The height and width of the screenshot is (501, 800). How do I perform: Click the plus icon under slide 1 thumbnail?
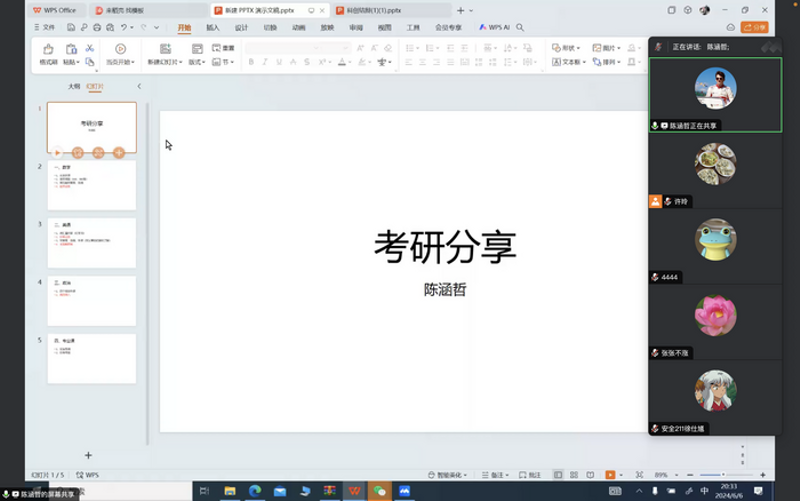pos(119,153)
